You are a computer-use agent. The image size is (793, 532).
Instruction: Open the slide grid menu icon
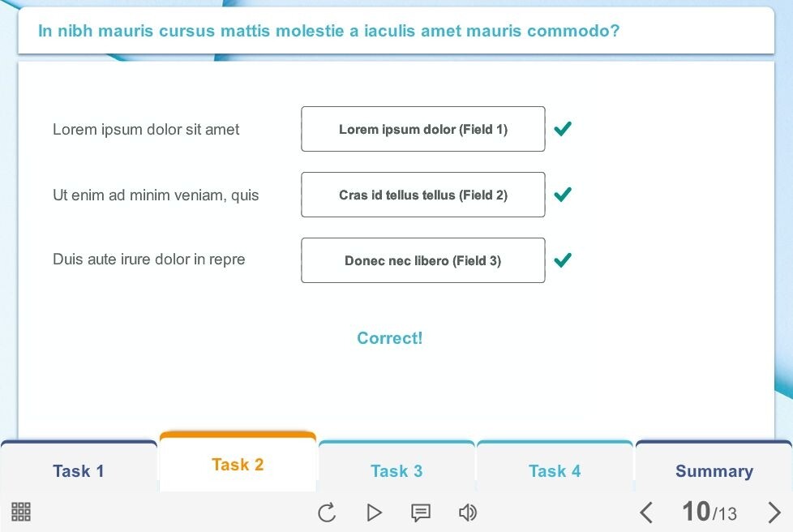[x=21, y=512]
